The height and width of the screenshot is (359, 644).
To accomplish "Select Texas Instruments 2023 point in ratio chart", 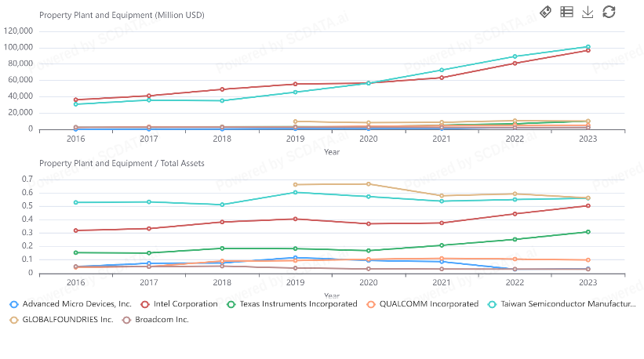I will 588,232.
